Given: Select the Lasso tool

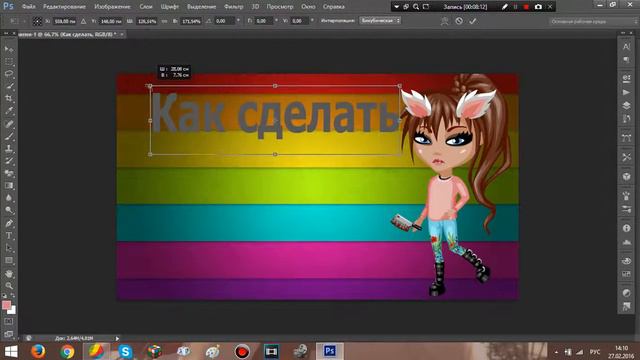Looking at the screenshot, I should click(x=9, y=74).
